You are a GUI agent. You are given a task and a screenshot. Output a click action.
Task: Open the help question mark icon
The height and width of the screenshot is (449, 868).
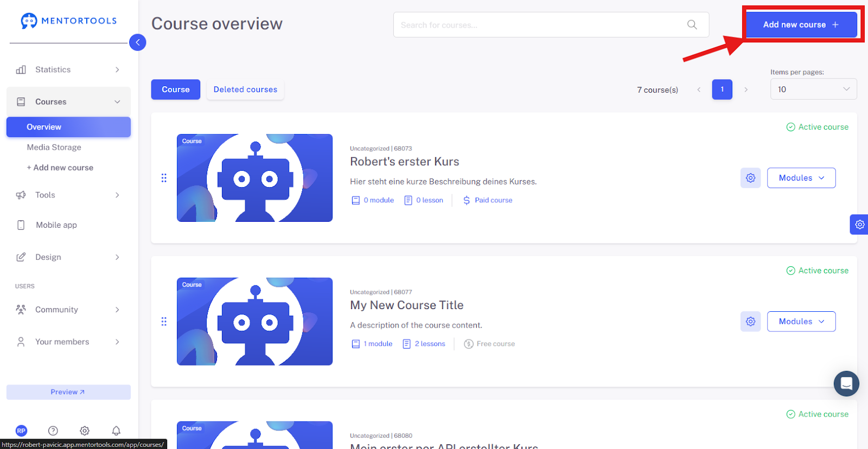pos(53,431)
